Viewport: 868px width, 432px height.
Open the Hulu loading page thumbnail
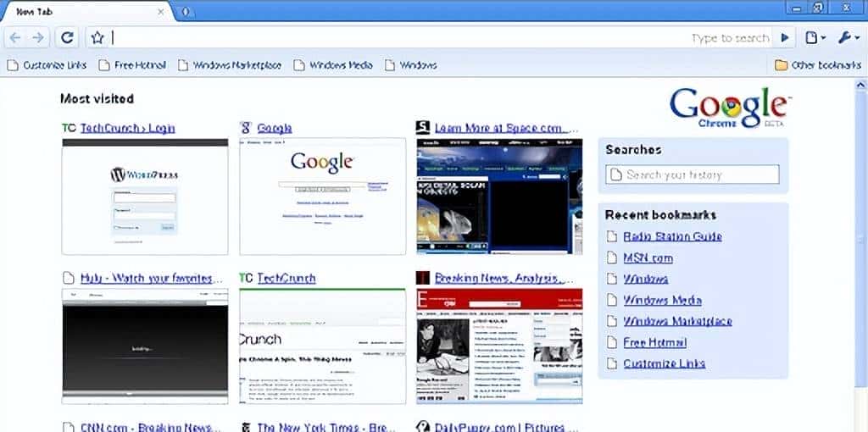point(144,346)
